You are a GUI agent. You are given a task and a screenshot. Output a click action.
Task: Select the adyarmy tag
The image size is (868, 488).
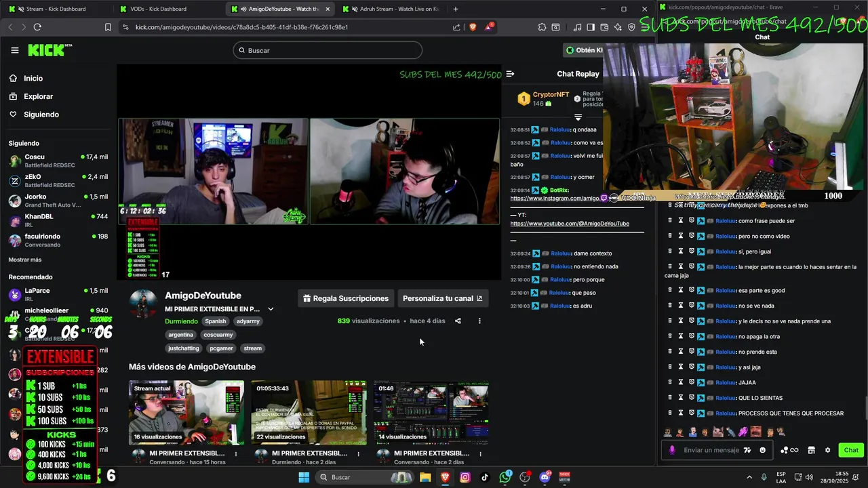coord(248,321)
